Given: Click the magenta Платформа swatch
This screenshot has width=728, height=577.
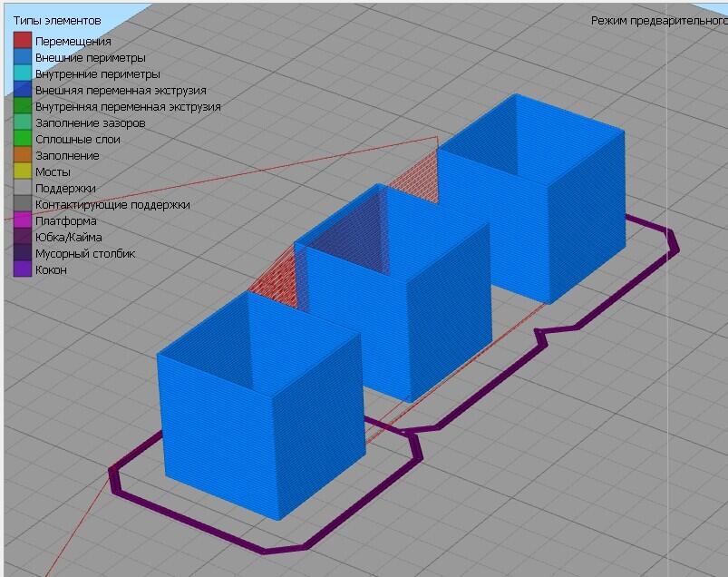Looking at the screenshot, I should tap(23, 220).
